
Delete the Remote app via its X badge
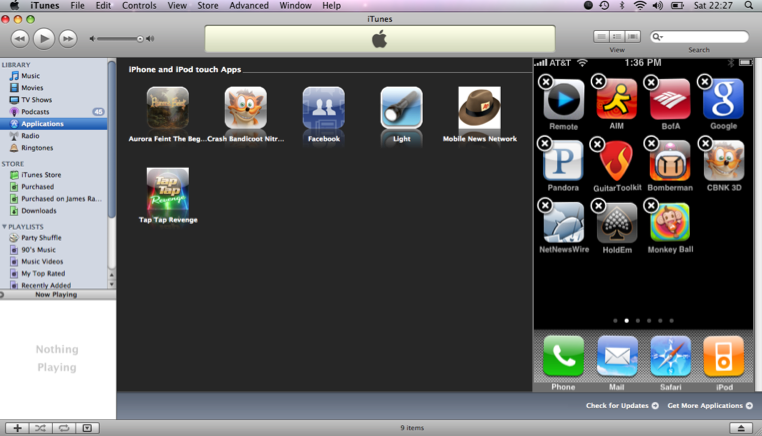[x=546, y=82]
